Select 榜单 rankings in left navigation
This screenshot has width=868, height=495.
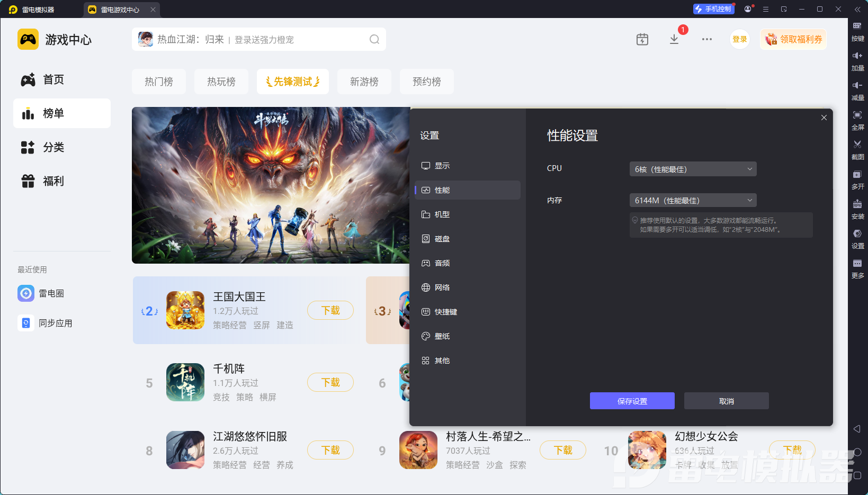tap(62, 113)
